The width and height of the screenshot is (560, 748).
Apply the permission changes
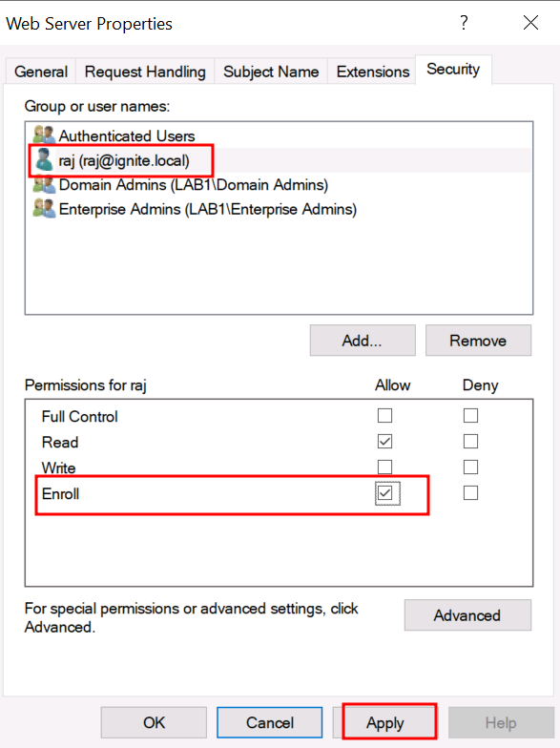(385, 722)
